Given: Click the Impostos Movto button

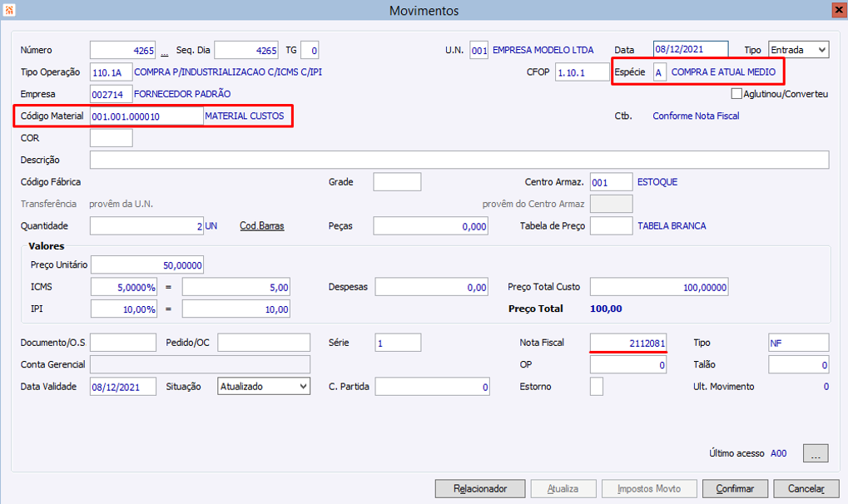Looking at the screenshot, I should (649, 488).
